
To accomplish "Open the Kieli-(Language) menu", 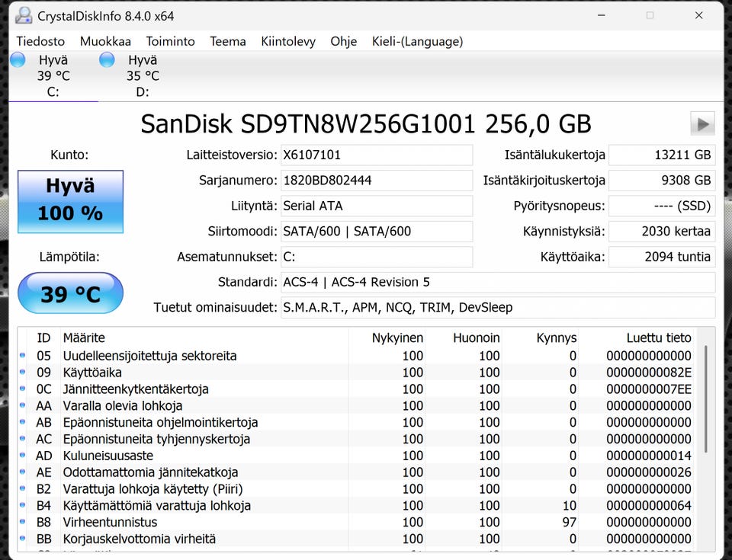I will [417, 41].
